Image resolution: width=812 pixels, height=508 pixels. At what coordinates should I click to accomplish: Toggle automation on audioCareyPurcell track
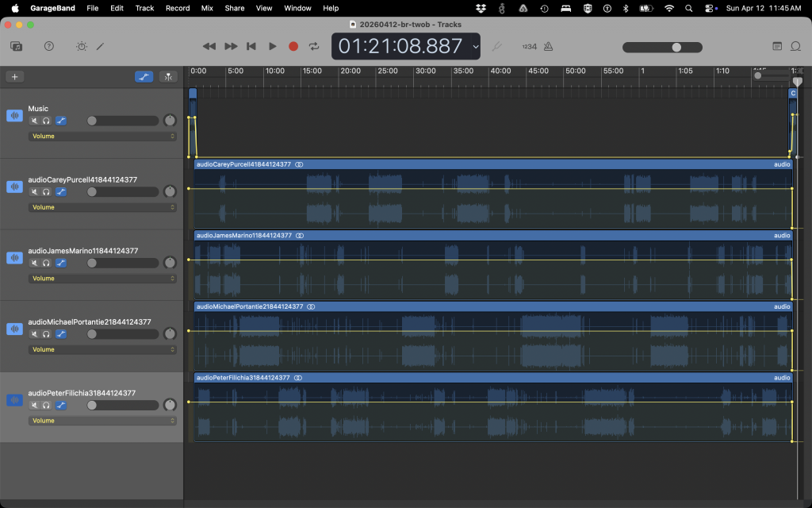[x=60, y=192]
